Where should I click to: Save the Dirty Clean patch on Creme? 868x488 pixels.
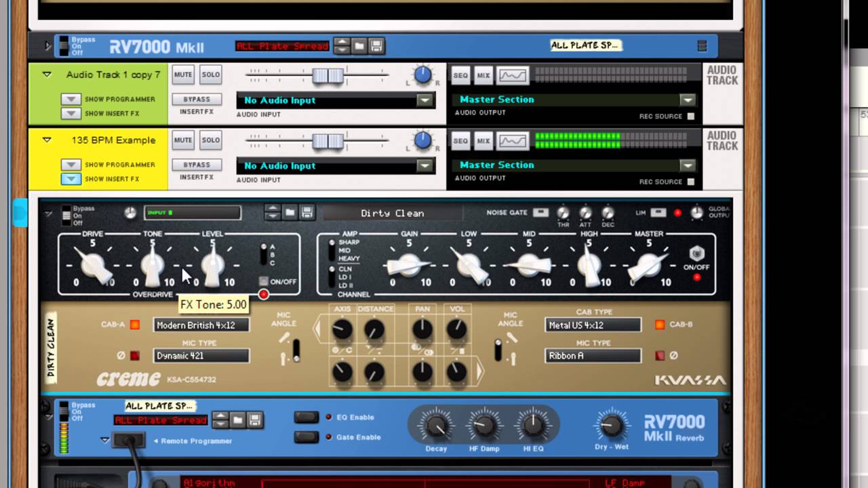[307, 212]
